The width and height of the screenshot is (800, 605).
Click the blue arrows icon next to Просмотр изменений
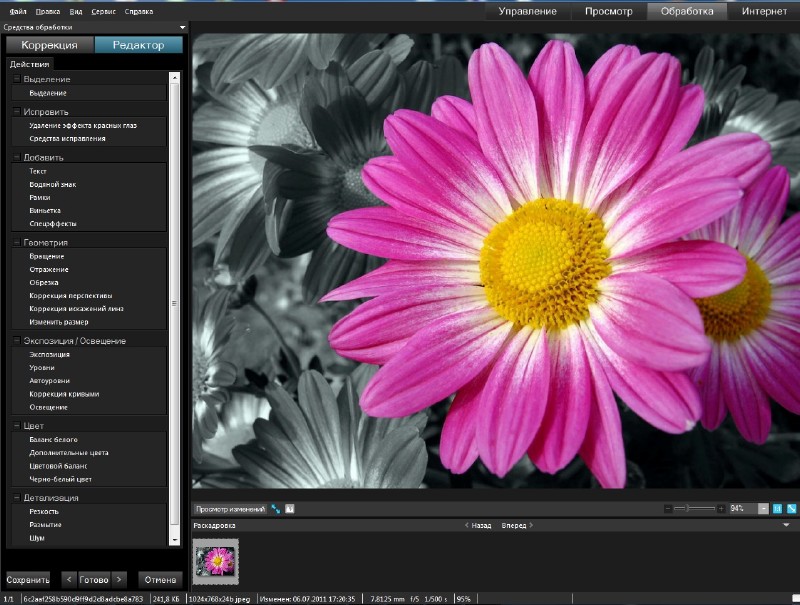click(x=276, y=508)
